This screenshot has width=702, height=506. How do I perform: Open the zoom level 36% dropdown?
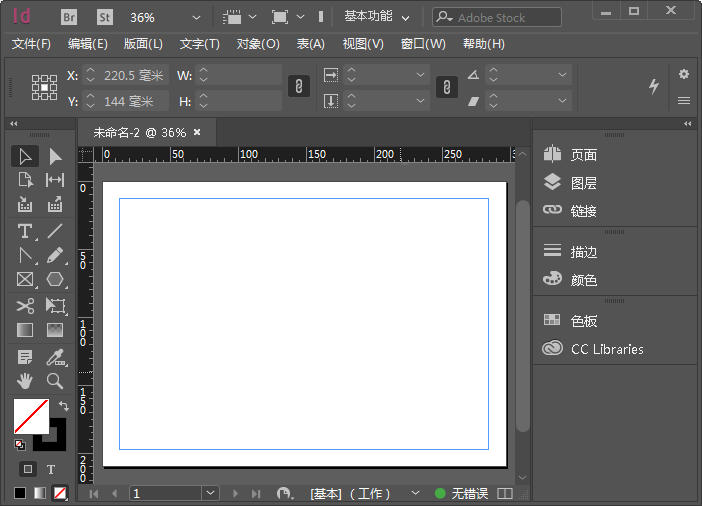tap(196, 18)
